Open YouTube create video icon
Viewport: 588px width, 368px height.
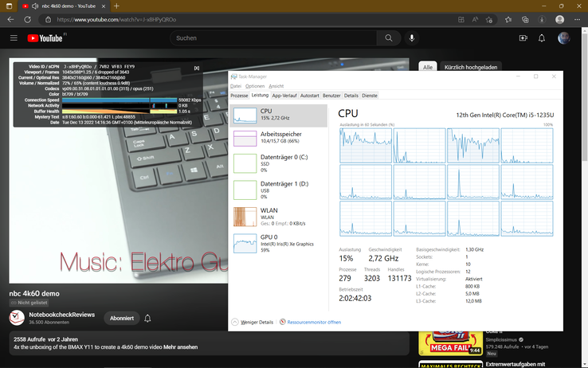pos(523,38)
